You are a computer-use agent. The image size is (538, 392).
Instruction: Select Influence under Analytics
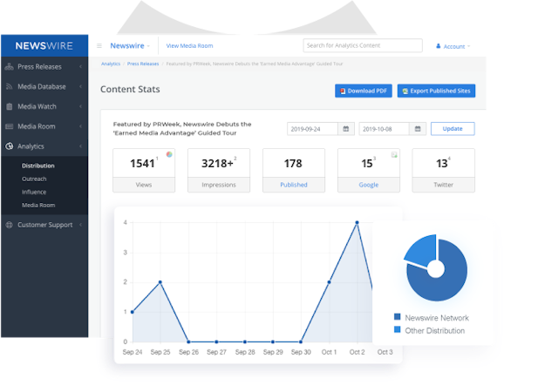click(34, 192)
